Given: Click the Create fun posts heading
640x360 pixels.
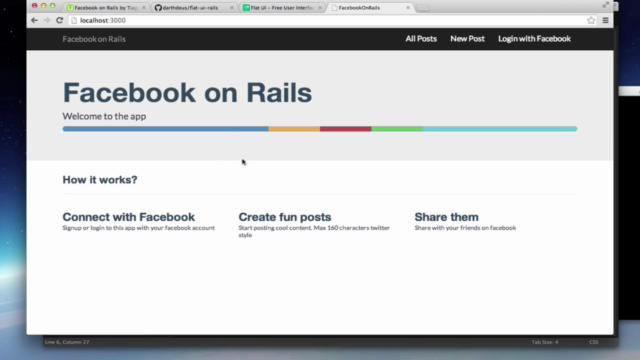Looking at the screenshot, I should click(285, 217).
